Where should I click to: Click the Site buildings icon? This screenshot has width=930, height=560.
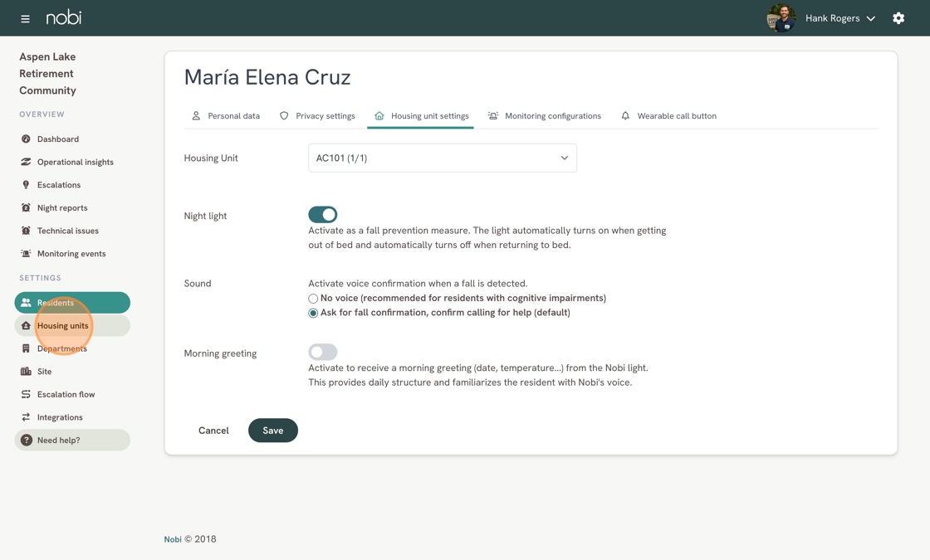pos(26,372)
